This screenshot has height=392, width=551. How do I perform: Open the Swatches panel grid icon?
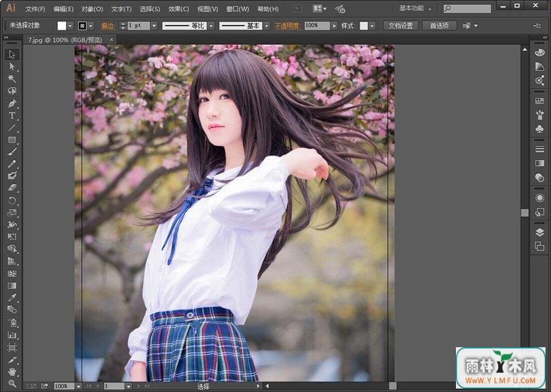(539, 101)
